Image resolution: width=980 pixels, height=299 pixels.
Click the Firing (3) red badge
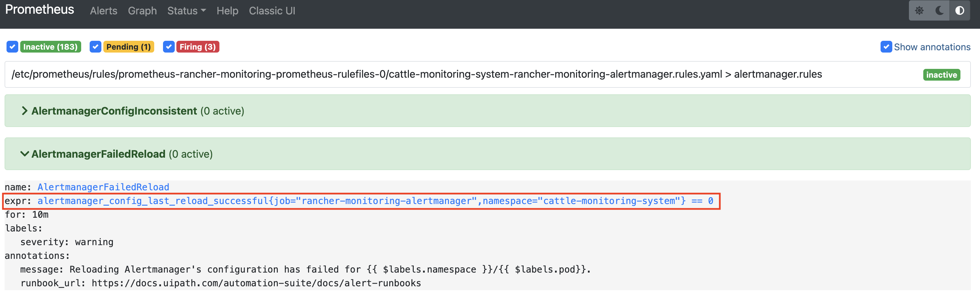(x=198, y=47)
